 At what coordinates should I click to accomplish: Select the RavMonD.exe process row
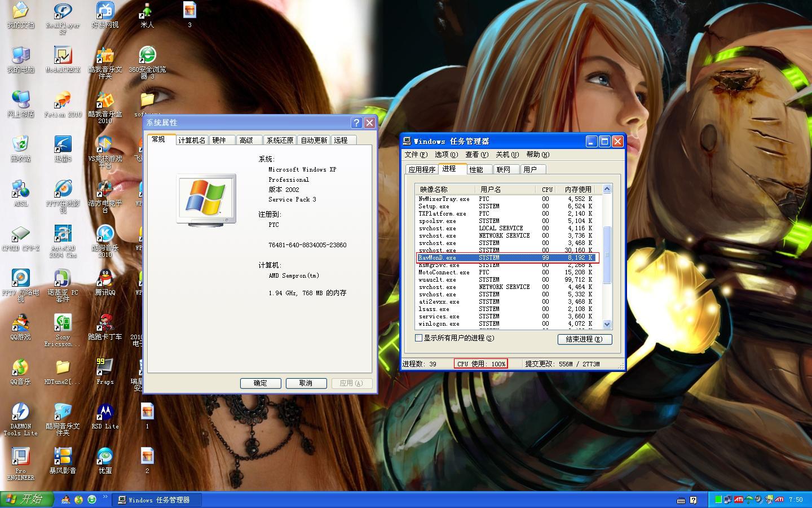(x=505, y=258)
